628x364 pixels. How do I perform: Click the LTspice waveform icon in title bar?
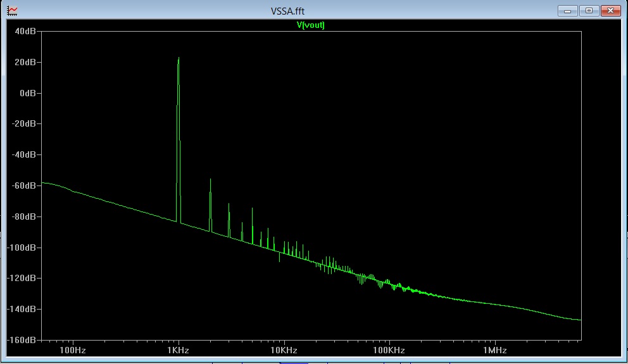12,11
